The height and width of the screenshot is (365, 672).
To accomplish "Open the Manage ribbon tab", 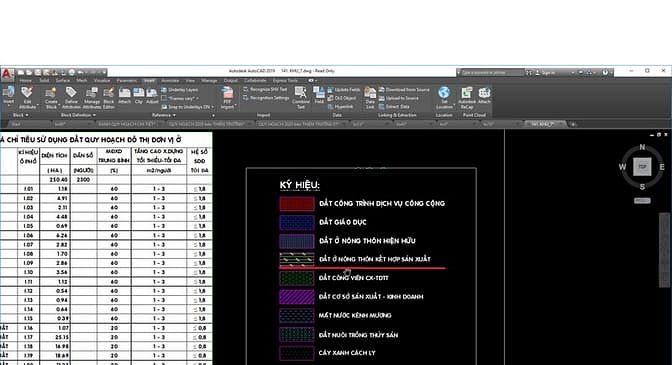I will click(x=209, y=81).
